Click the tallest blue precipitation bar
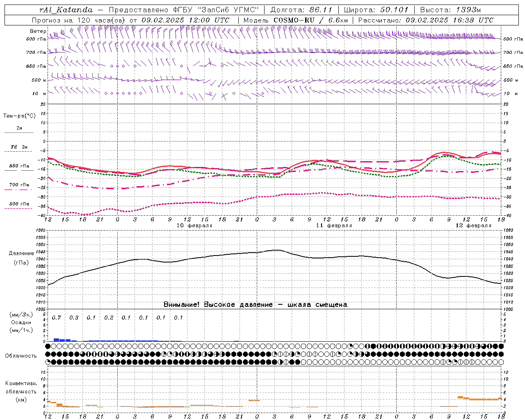The image size is (525, 420). [57, 340]
